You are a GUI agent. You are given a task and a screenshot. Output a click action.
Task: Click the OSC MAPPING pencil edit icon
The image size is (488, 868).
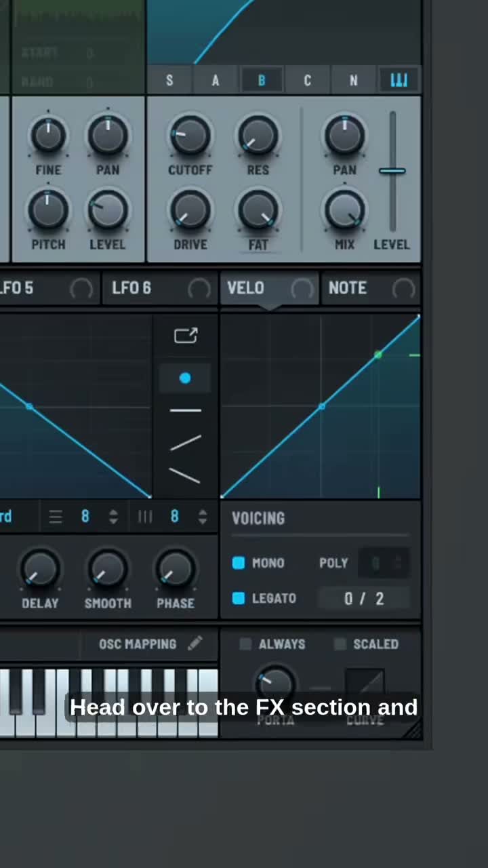click(x=195, y=644)
